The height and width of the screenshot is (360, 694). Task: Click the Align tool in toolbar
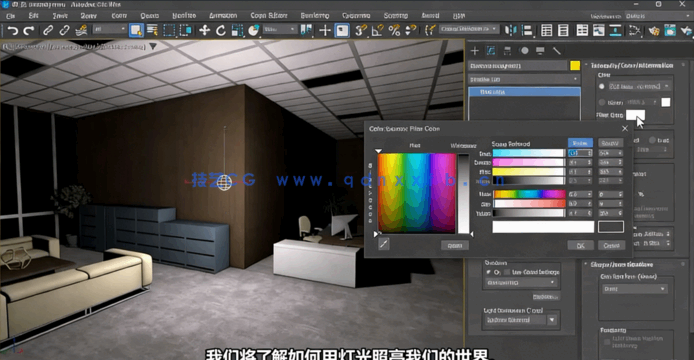527,31
